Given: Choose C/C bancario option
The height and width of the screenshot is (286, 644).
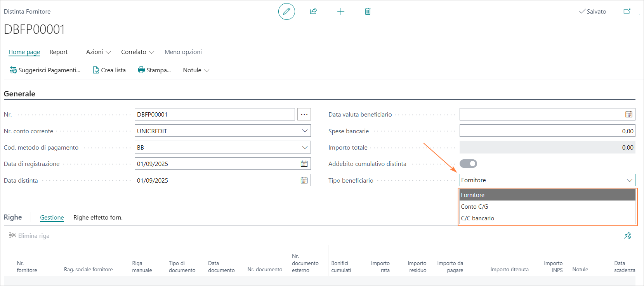Looking at the screenshot, I should 477,218.
